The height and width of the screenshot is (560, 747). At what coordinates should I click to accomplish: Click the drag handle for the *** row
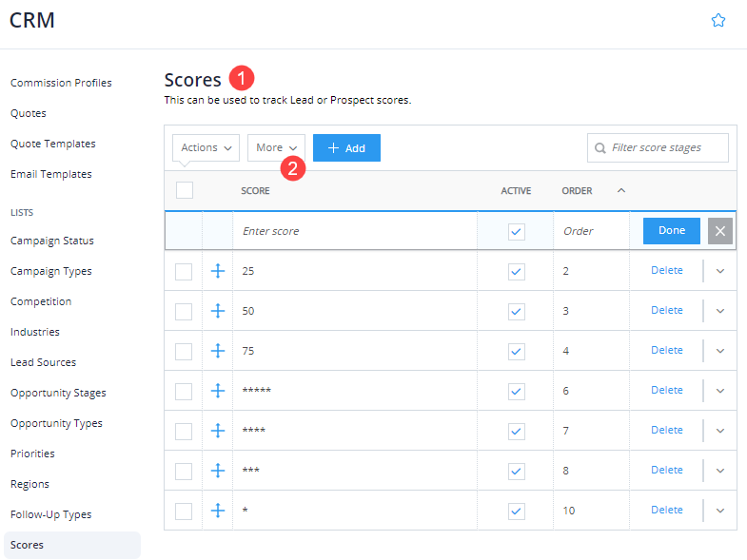pos(218,471)
